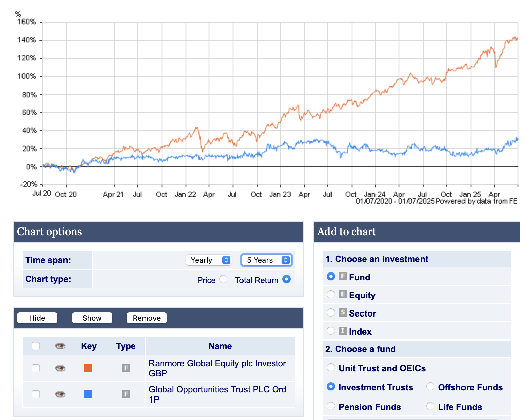Image resolution: width=530 pixels, height=420 pixels.
Task: Open the Yearly time span dropdown
Action: tap(209, 260)
